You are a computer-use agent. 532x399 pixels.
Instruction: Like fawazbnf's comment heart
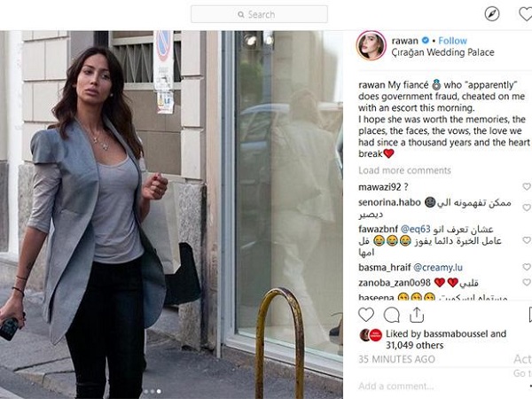527,240
